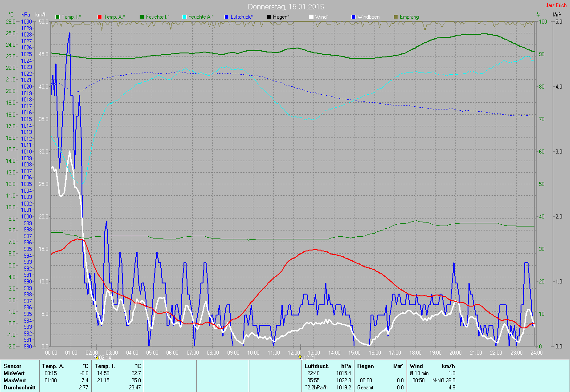Viewport: 570px width, 392px height.
Task: Select the 'Windböen' legend label
Action: (369, 17)
